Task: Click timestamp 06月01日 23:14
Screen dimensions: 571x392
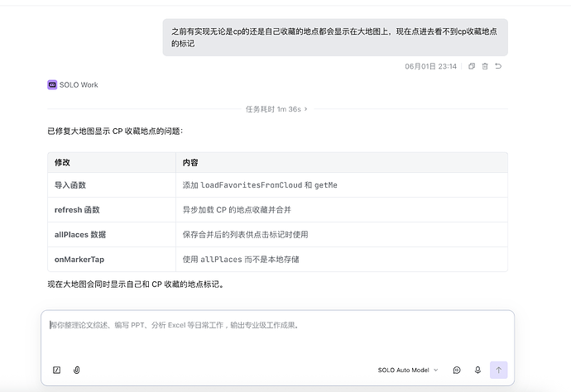Action: pyautogui.click(x=430, y=66)
